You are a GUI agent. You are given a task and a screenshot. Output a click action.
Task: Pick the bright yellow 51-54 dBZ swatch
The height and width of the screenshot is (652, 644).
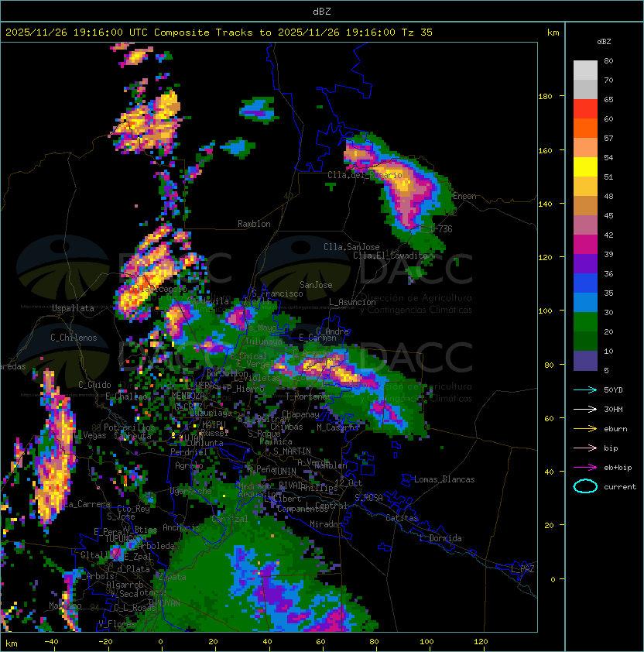click(585, 166)
